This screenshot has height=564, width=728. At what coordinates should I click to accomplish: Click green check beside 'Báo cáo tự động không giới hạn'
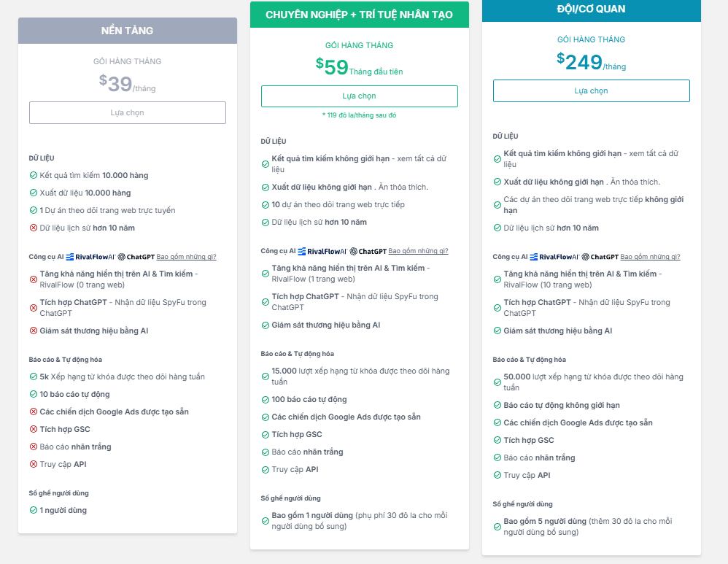coord(497,406)
